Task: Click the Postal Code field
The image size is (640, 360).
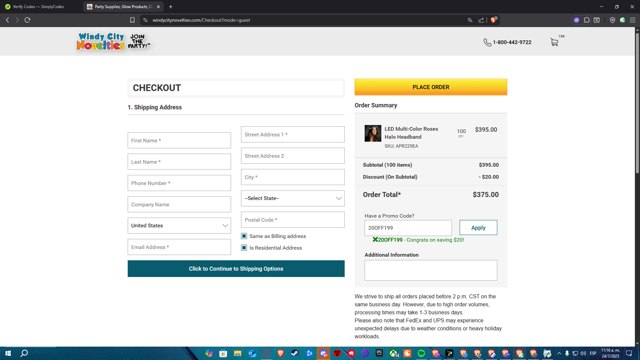Action: tap(293, 220)
